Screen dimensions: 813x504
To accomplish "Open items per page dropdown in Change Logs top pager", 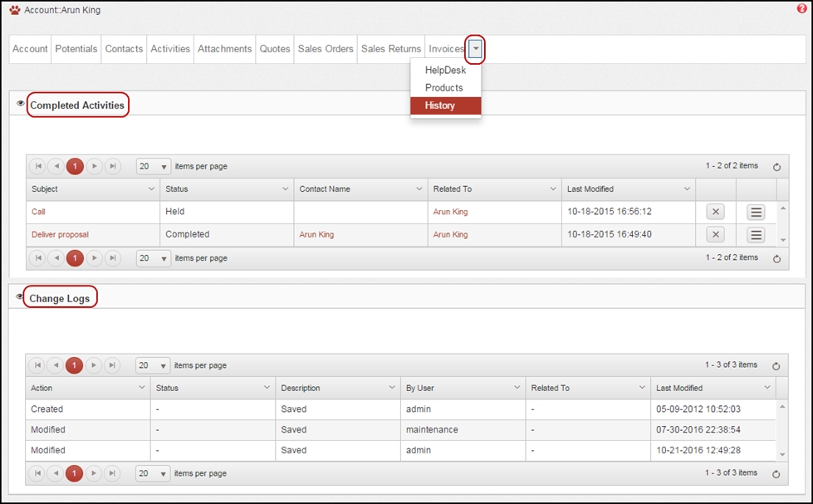I will 153,365.
